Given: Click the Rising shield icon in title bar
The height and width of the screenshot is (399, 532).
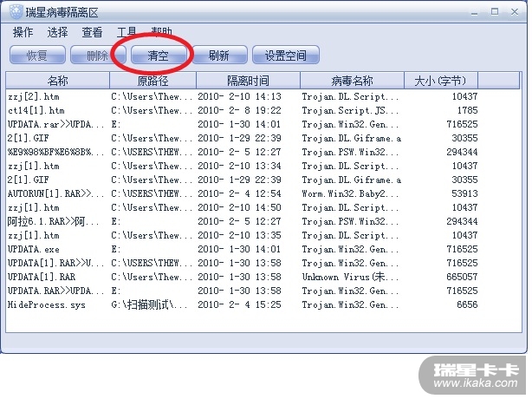Looking at the screenshot, I should pyautogui.click(x=16, y=12).
